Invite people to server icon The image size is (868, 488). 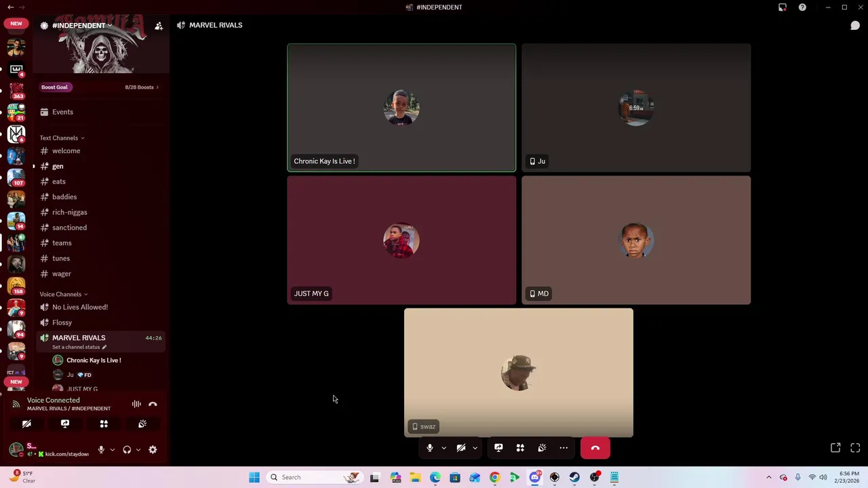(159, 26)
